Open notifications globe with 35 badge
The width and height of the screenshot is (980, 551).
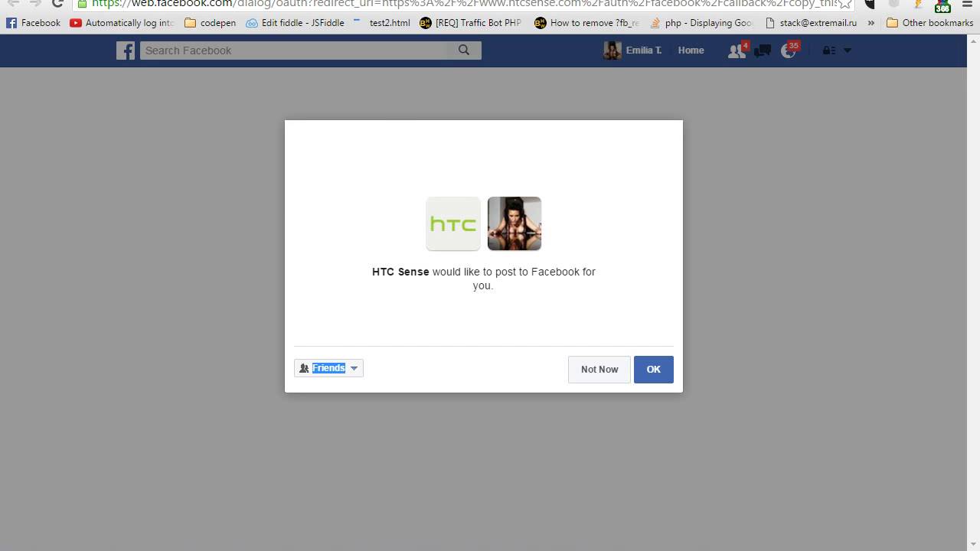(789, 51)
